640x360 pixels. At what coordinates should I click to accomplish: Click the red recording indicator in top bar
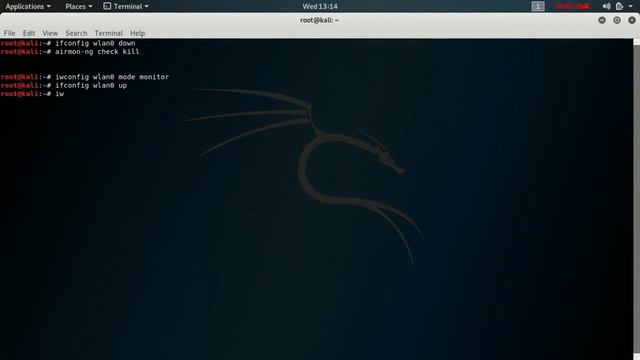coord(573,6)
